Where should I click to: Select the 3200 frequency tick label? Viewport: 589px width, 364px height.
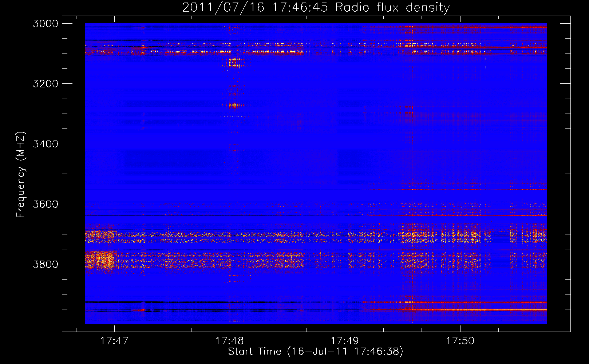46,84
